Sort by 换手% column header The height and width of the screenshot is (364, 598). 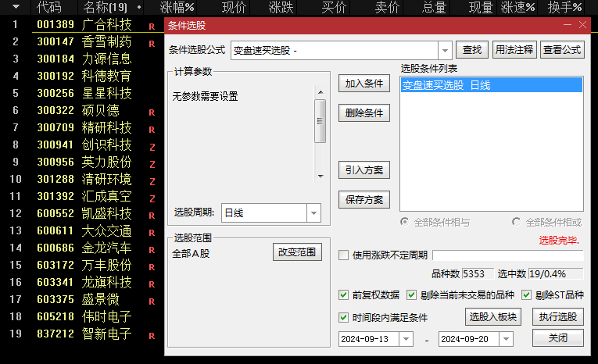[565, 7]
